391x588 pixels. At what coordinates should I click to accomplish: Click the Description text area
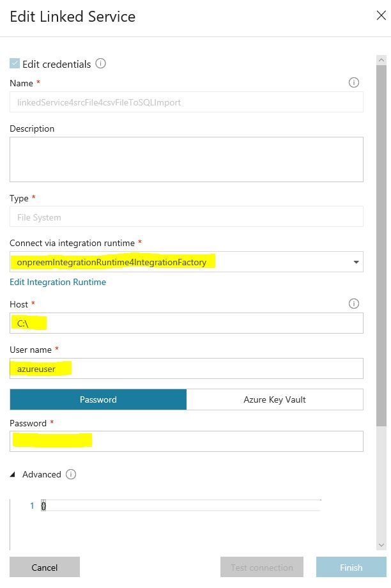click(x=187, y=159)
